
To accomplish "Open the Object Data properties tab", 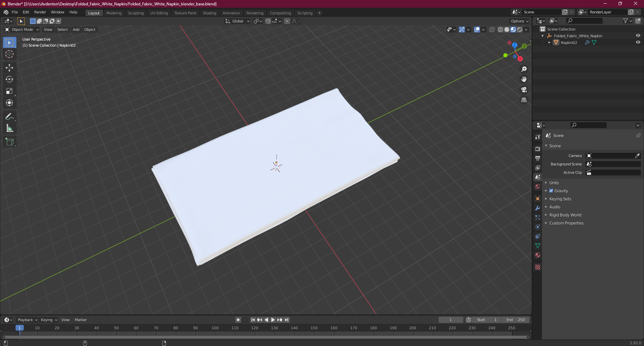I will click(x=538, y=246).
